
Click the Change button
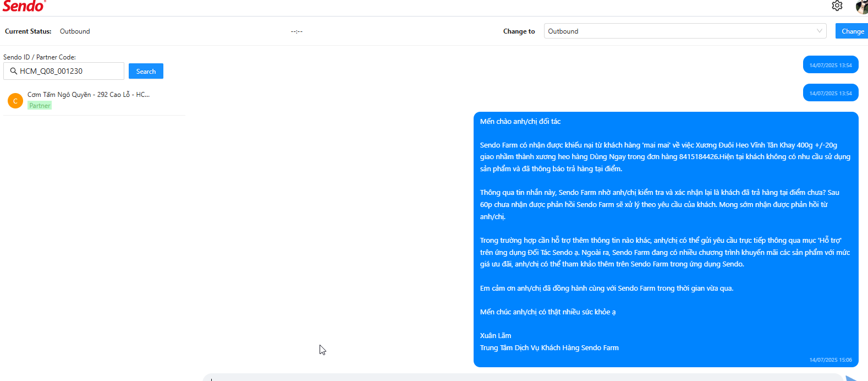[x=852, y=31]
